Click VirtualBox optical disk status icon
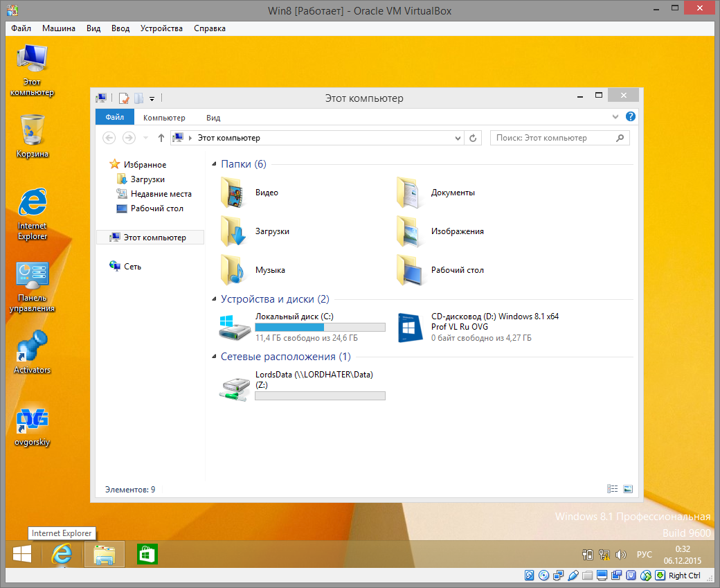Viewport: 720px width, 588px height. pos(543,575)
